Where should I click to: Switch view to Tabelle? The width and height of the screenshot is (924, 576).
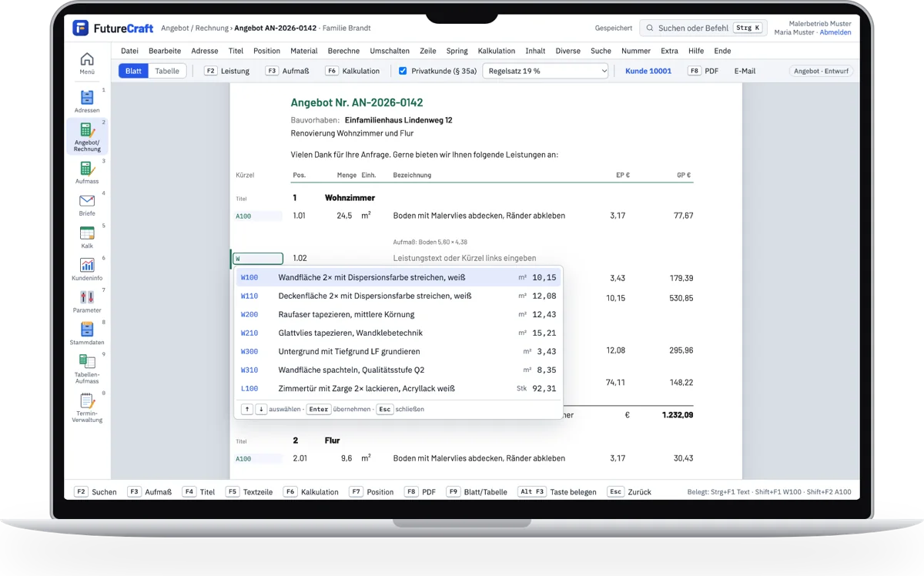[x=167, y=71]
